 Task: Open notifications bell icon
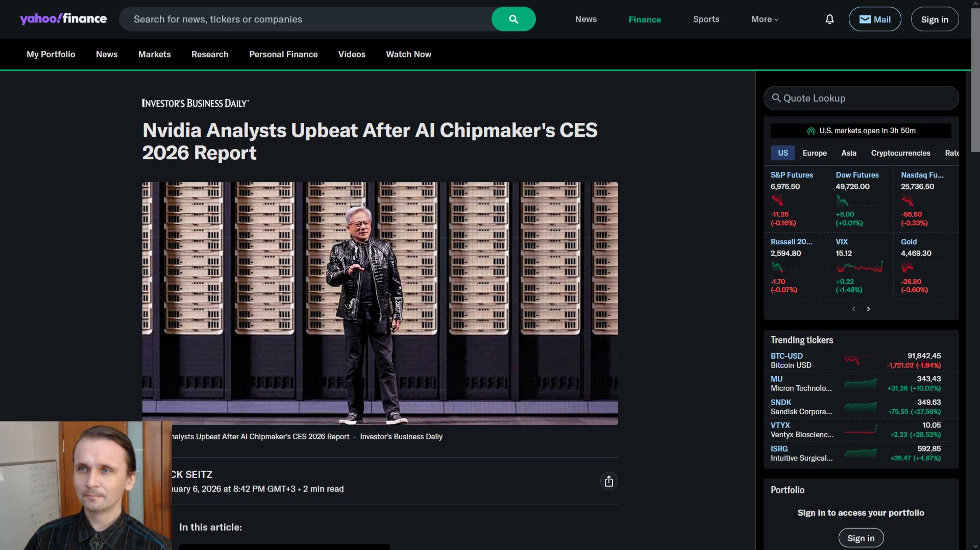pyautogui.click(x=829, y=19)
